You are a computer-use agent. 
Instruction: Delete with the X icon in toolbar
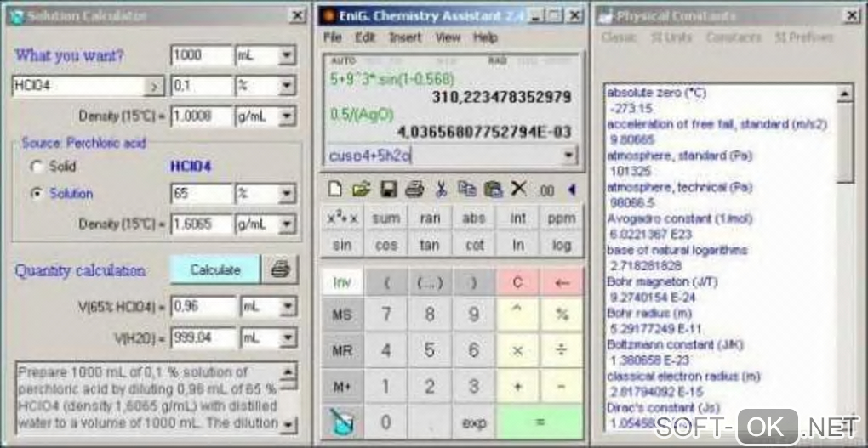pyautogui.click(x=519, y=190)
